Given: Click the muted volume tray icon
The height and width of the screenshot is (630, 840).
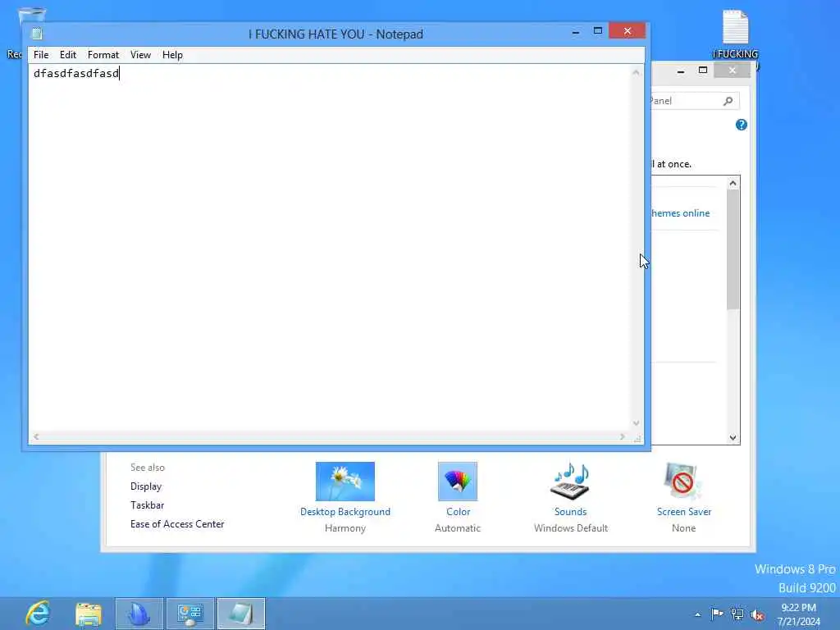Looking at the screenshot, I should tap(757, 615).
